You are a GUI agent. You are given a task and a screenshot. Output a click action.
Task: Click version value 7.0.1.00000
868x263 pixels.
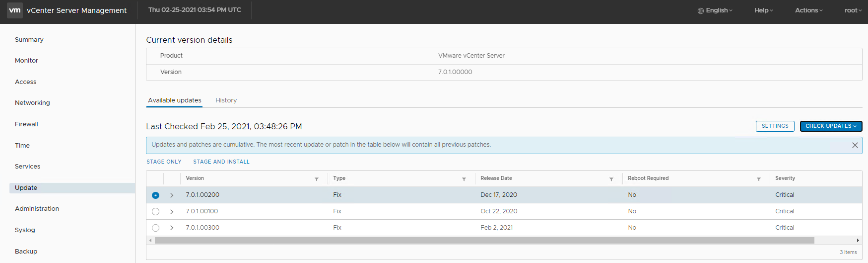pos(455,72)
